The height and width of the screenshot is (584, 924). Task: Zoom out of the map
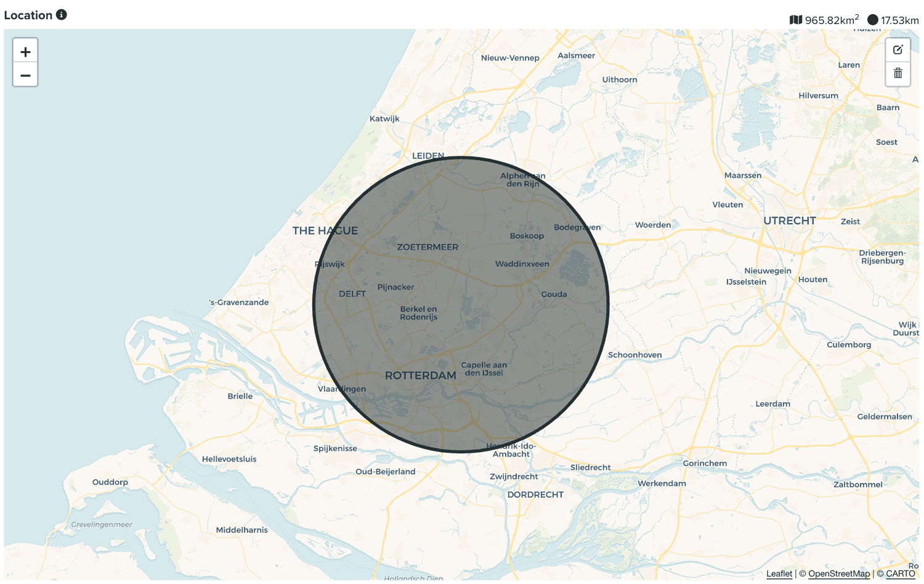tap(25, 75)
